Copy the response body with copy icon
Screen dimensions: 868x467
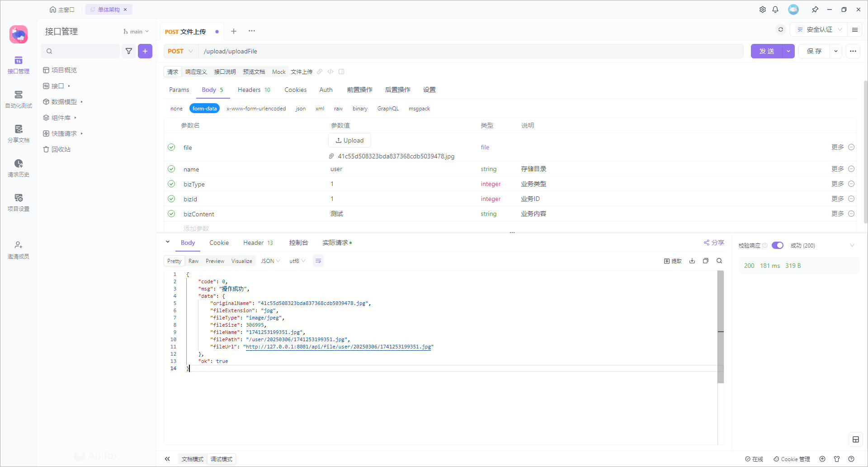706,261
